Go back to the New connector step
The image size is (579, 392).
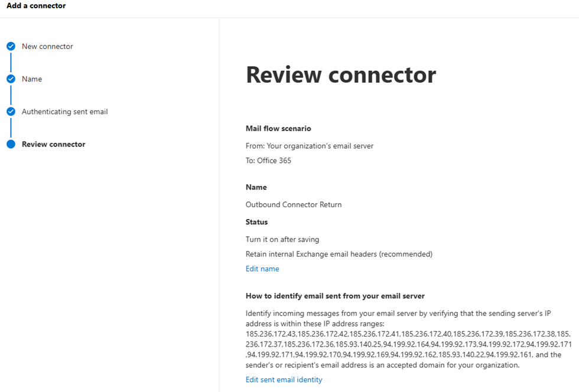pyautogui.click(x=47, y=46)
